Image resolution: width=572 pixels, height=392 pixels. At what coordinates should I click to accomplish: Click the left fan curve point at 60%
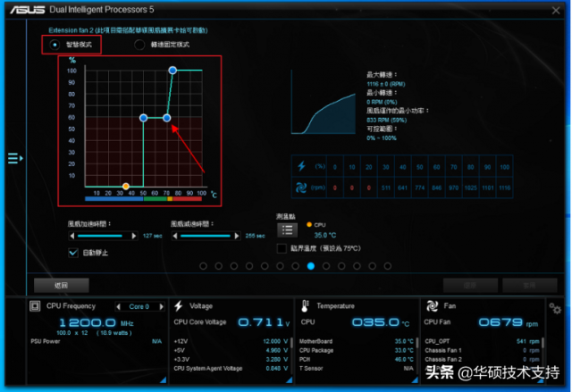143,118
